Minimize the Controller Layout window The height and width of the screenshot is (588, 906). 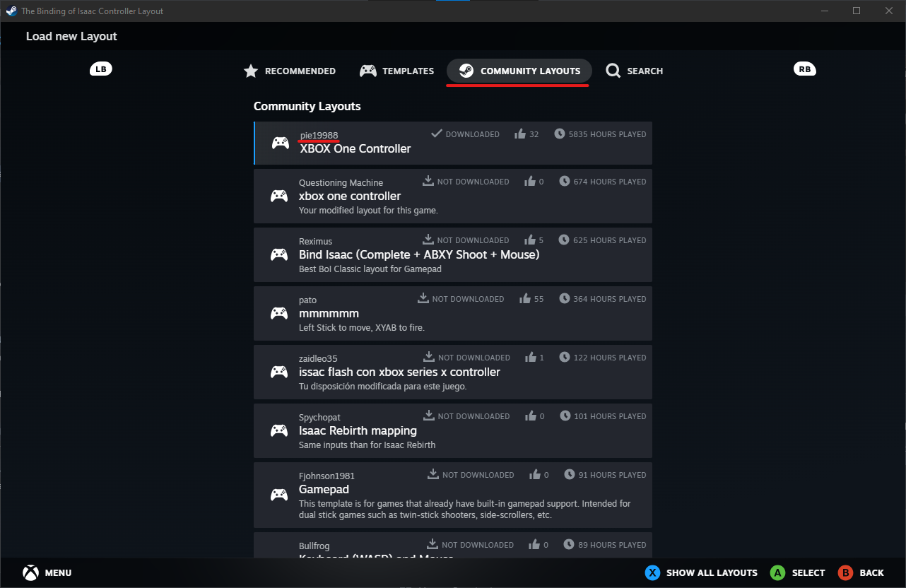point(824,11)
